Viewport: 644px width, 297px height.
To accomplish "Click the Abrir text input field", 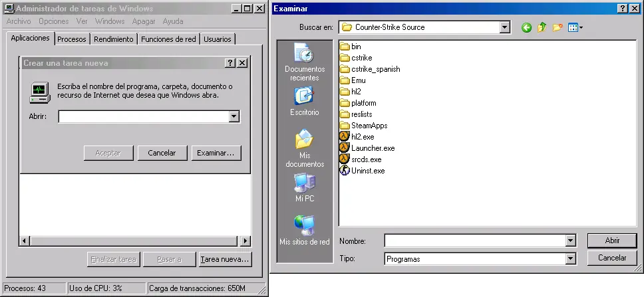I will [144, 116].
